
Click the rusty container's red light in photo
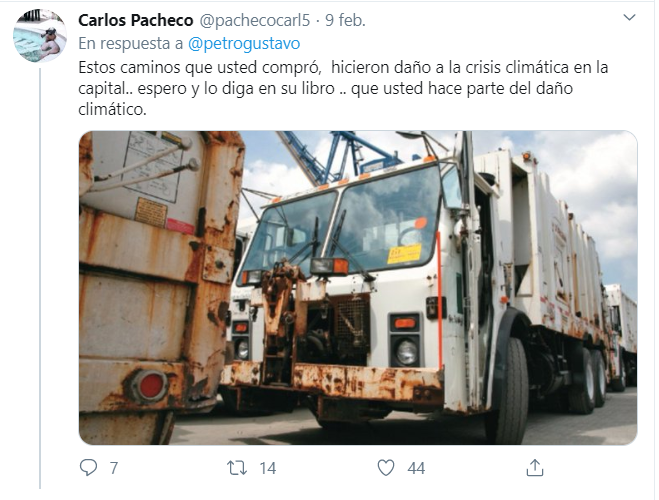(151, 385)
